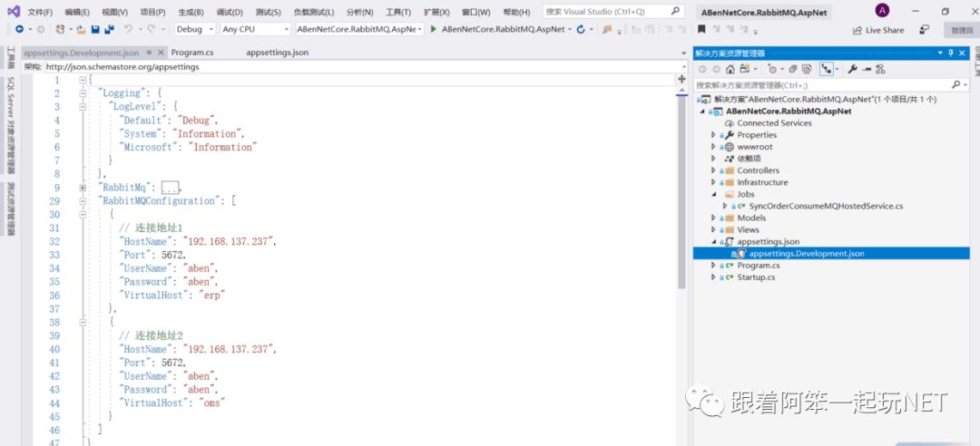Click the undo arrow icon

pos(128,29)
